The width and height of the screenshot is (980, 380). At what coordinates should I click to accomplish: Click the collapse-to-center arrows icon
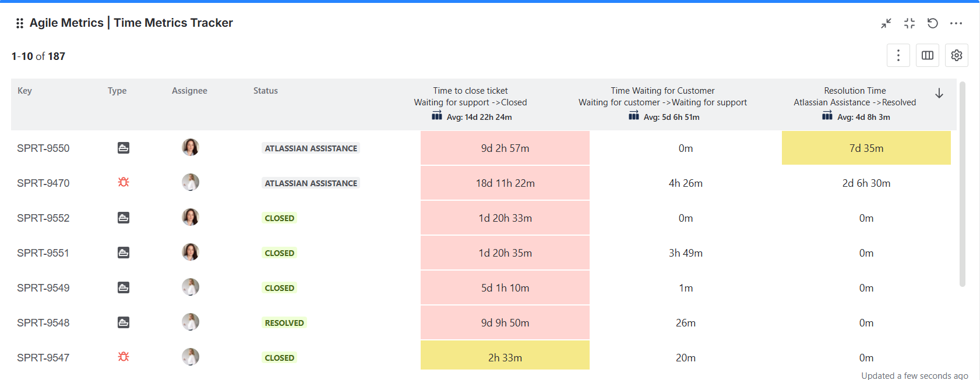coord(910,23)
